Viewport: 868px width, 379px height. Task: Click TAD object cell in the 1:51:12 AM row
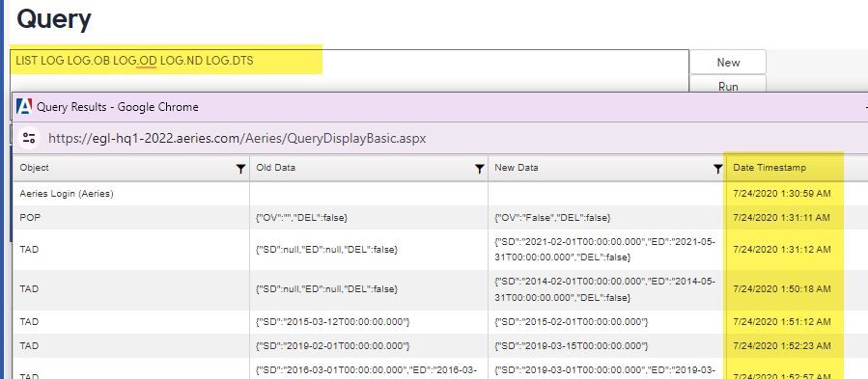click(131, 321)
